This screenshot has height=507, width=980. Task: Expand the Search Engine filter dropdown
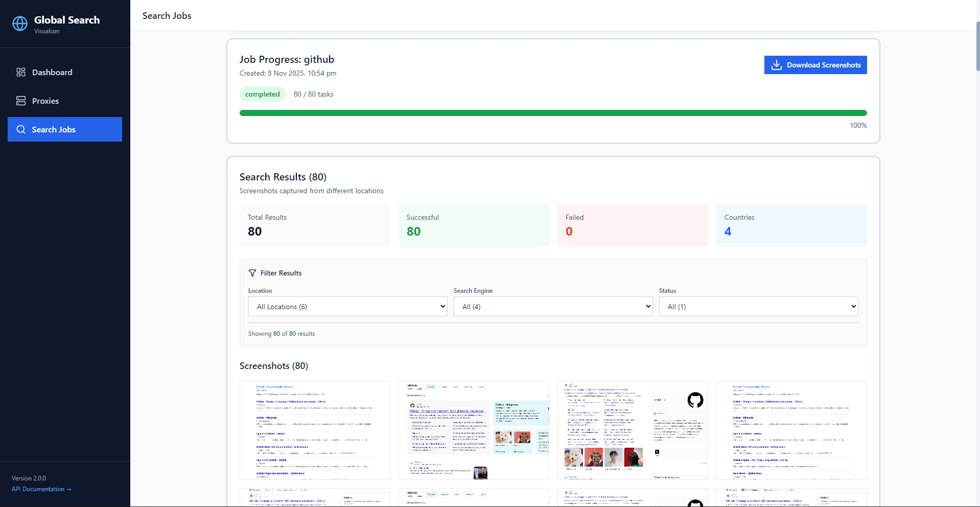[x=553, y=306]
